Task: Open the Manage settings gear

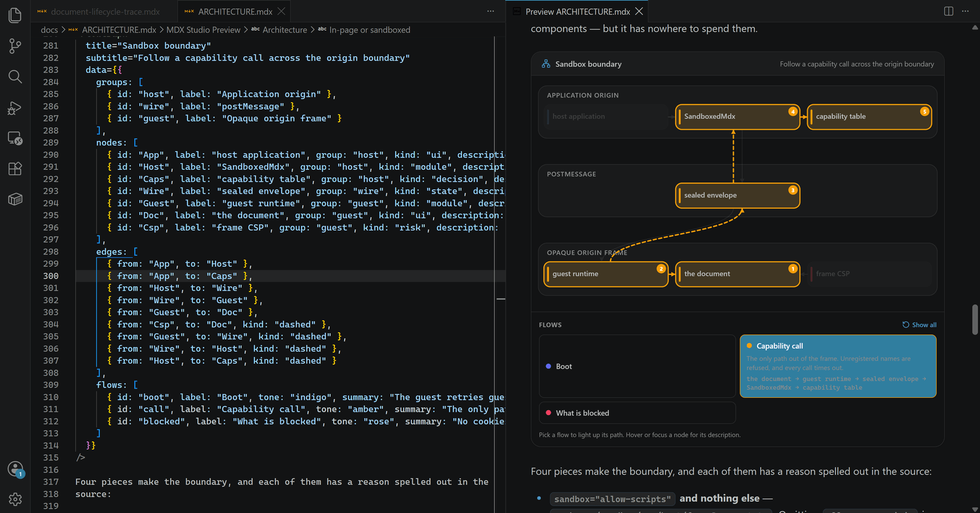Action: [x=15, y=500]
